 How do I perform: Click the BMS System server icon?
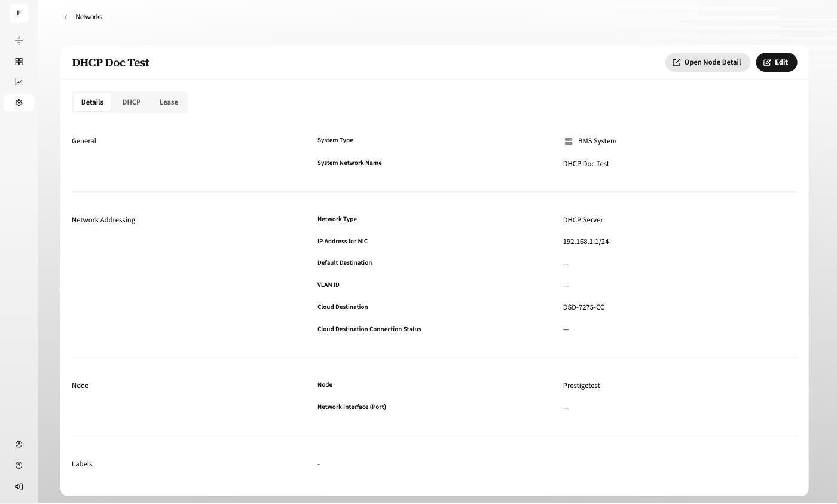569,141
